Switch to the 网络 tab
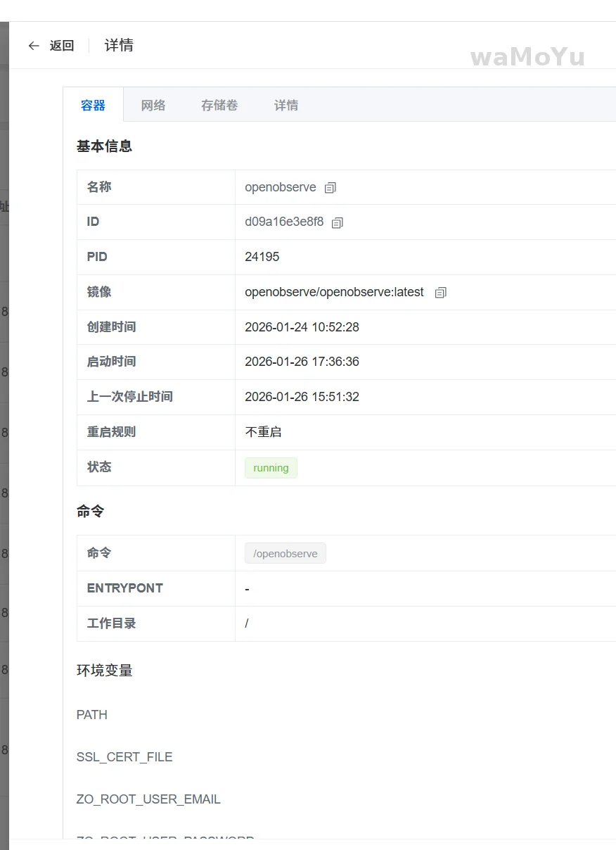 153,106
